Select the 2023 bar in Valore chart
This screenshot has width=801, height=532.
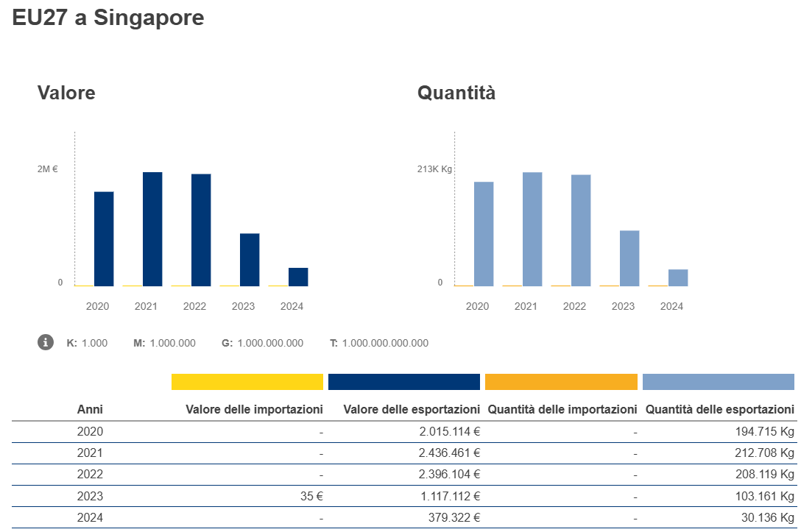[250, 259]
